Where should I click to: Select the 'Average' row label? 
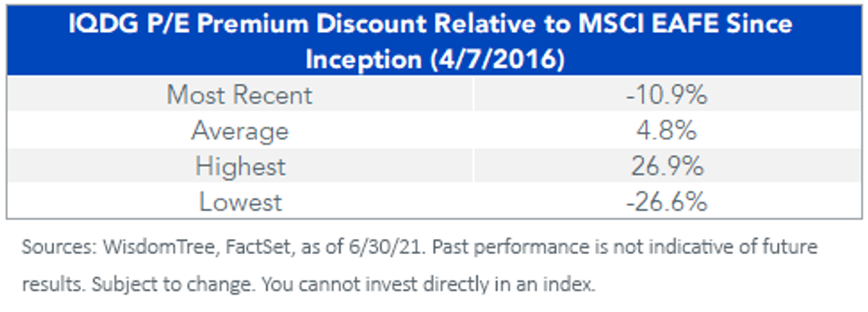(x=239, y=131)
